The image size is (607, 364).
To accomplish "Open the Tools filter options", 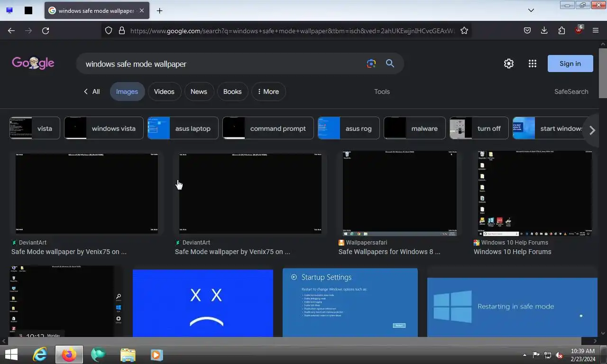I will pos(382,91).
